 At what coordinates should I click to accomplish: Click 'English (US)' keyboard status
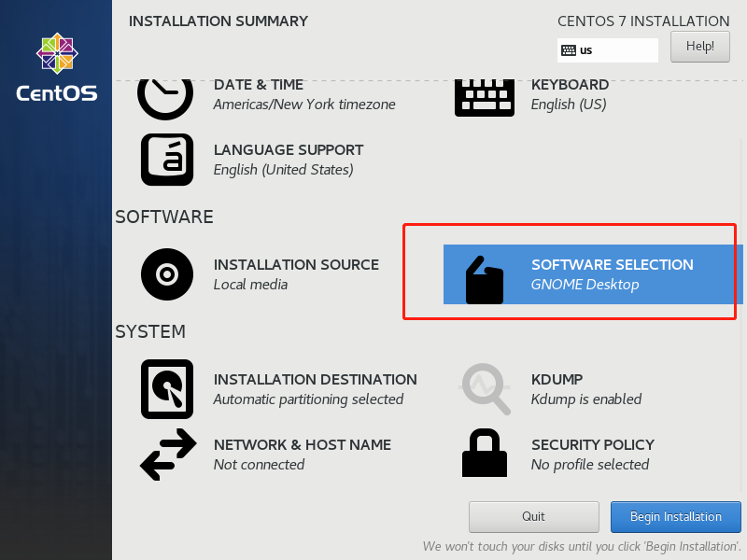point(569,105)
